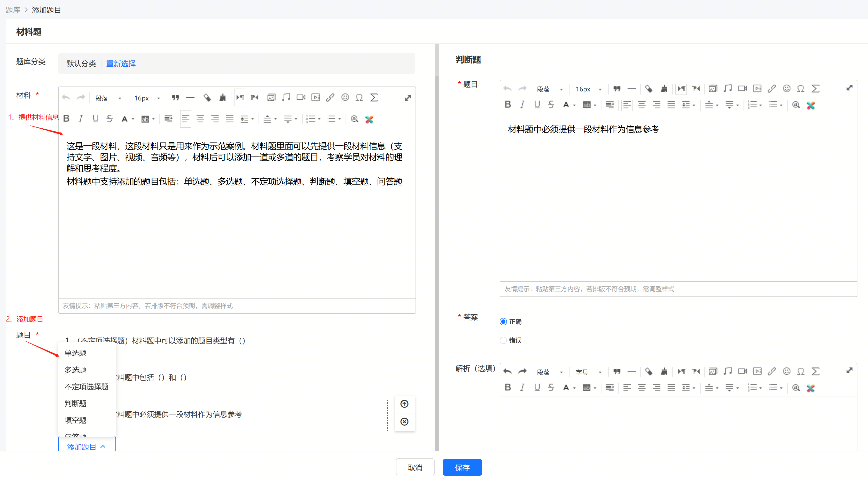Choose 单选题 from the add menu

click(x=75, y=353)
